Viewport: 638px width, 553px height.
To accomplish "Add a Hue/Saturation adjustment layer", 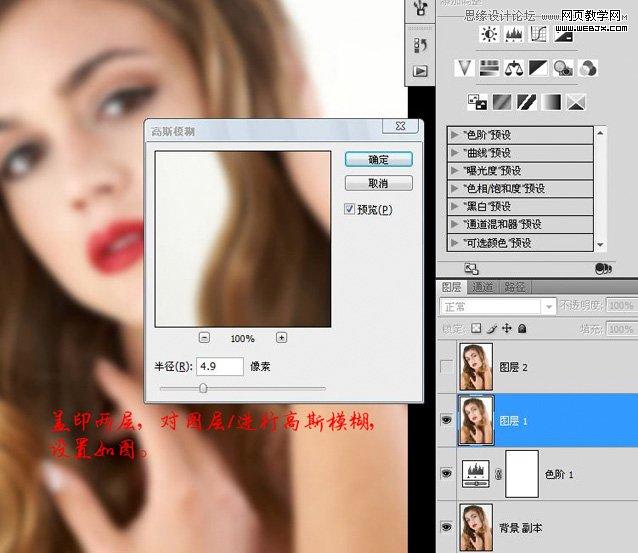I will [x=489, y=68].
